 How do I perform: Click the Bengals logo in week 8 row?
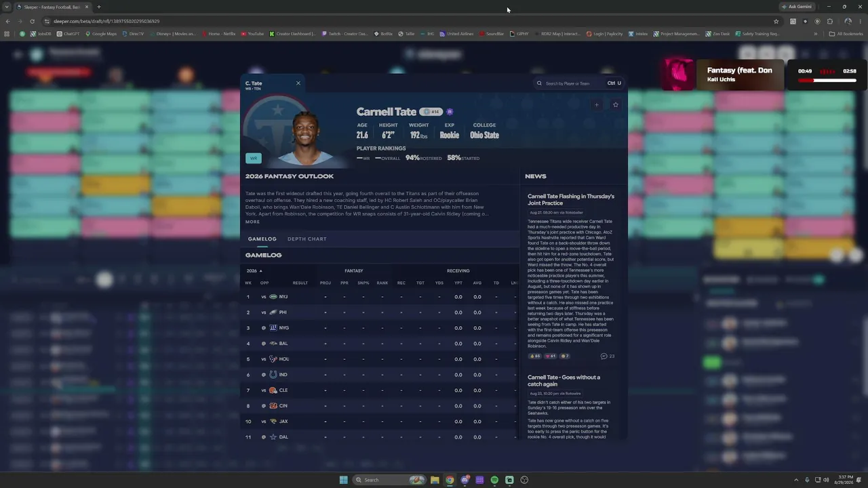pos(273,406)
